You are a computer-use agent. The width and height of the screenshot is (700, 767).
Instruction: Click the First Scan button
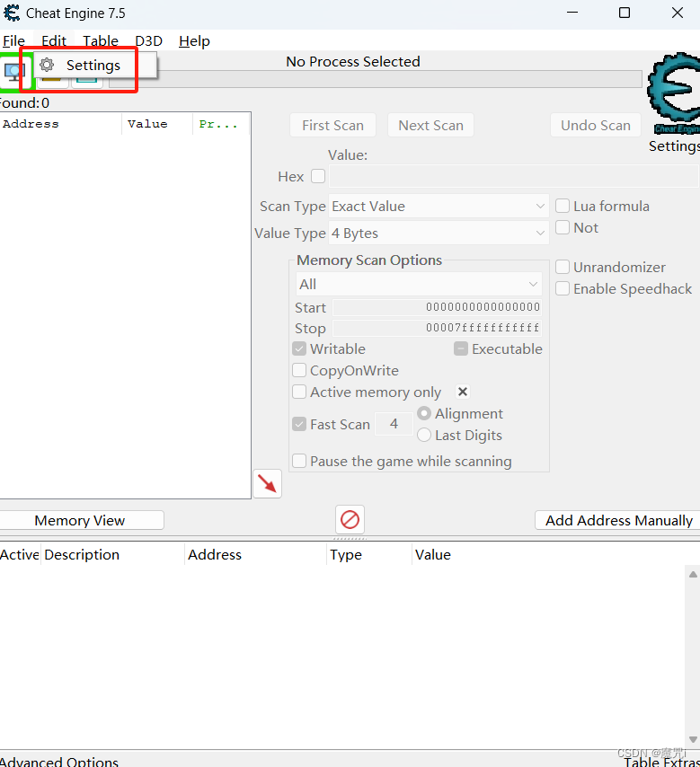[332, 125]
